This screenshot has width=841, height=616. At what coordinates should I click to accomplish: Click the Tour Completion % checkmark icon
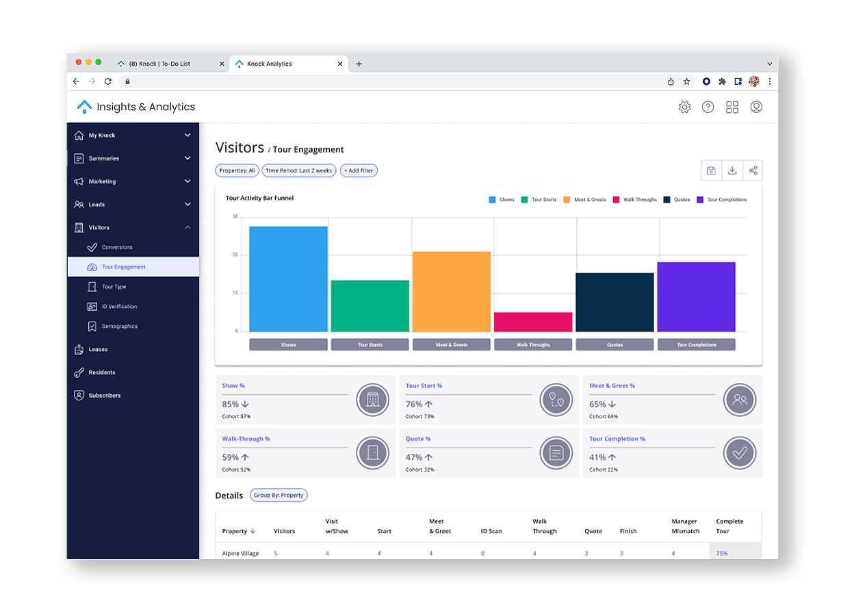740,452
